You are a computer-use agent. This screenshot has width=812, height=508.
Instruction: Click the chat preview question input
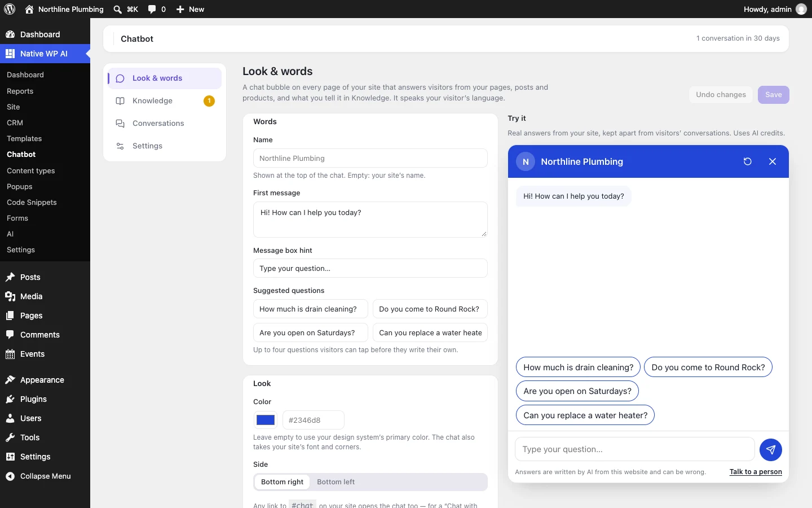(x=635, y=449)
